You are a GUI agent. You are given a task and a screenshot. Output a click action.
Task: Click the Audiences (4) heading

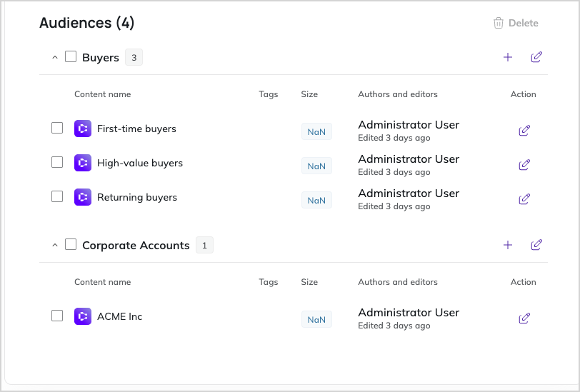pyautogui.click(x=87, y=23)
